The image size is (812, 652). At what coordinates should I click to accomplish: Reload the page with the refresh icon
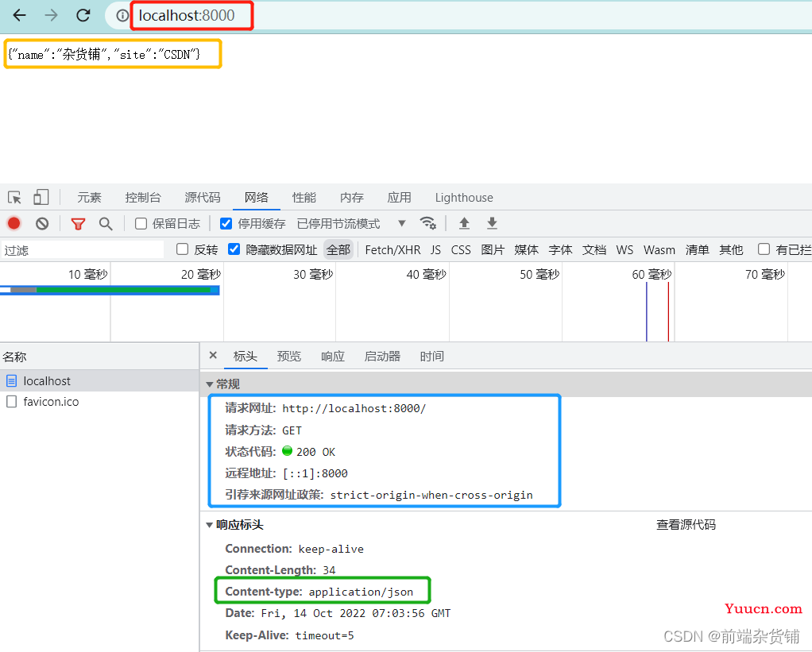pyautogui.click(x=83, y=16)
